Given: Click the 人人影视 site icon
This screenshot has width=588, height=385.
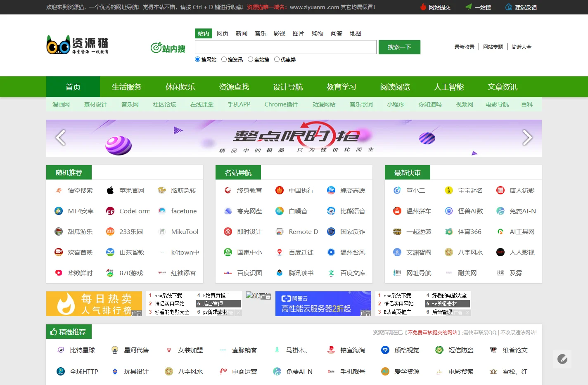Looking at the screenshot, I should 500,252.
